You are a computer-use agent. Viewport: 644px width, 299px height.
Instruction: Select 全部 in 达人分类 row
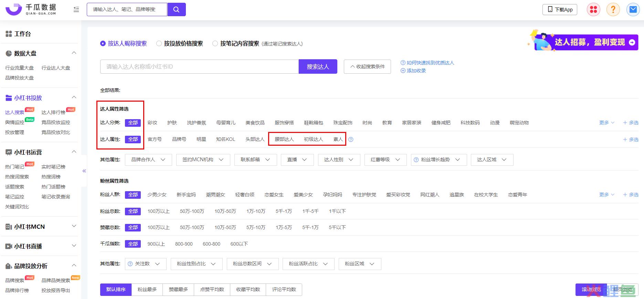tap(133, 123)
